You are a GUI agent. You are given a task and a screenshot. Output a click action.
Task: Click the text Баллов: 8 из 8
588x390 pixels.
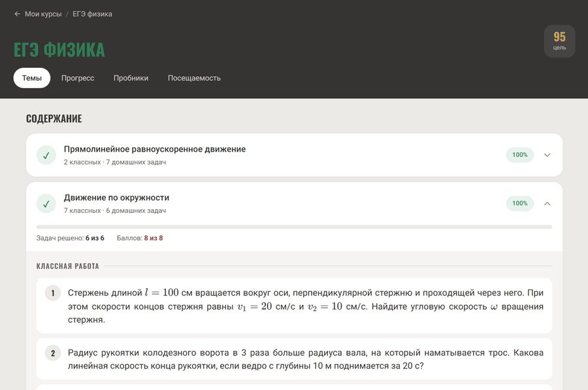[x=140, y=238]
